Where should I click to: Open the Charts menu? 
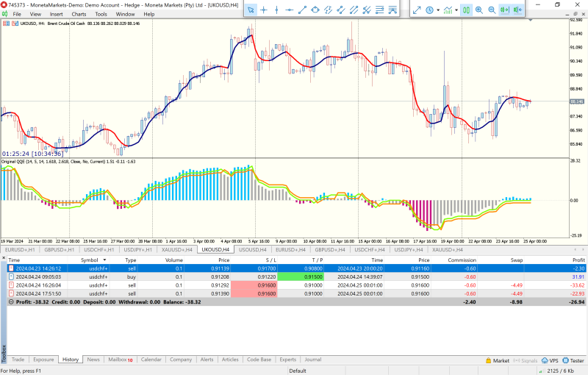point(79,14)
